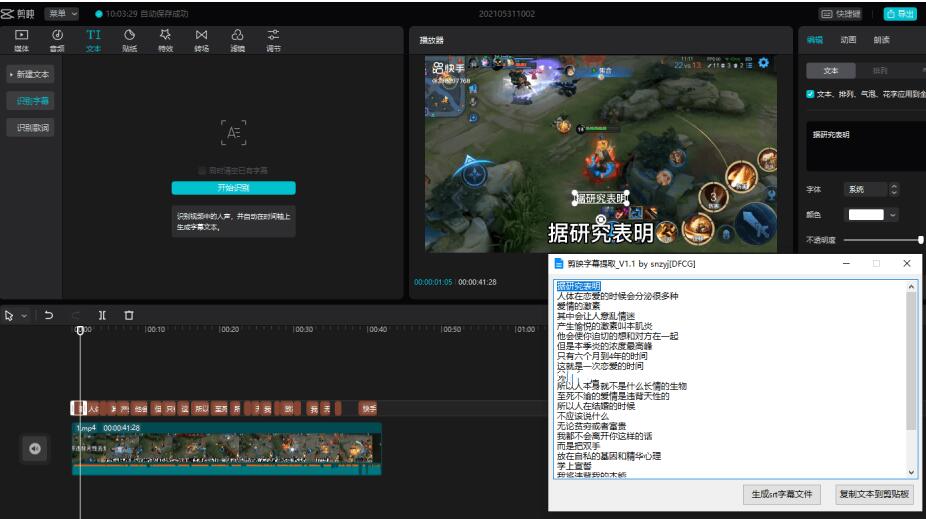Click 复制文本到剪贴板 button
The image size is (926, 519).
pyautogui.click(x=874, y=494)
